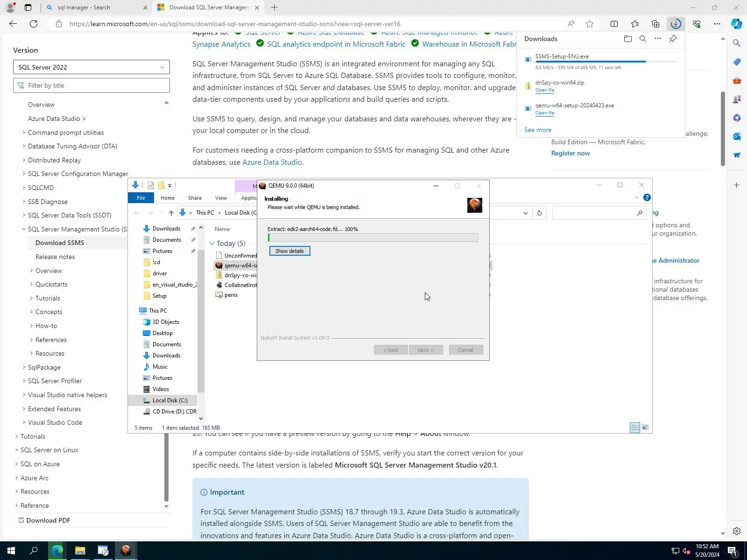This screenshot has width=747, height=560.
Task: Click Cancel in QEMU installer
Action: (x=465, y=350)
